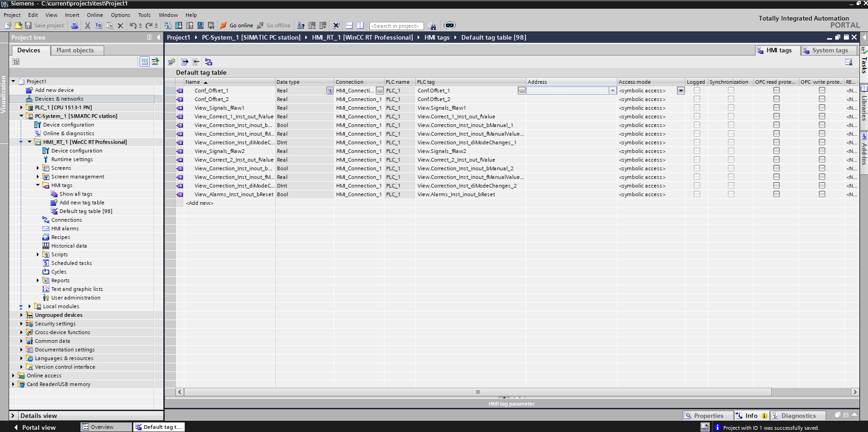Click the Add new tag row icon
This screenshot has height=432, width=868.
pos(172,61)
